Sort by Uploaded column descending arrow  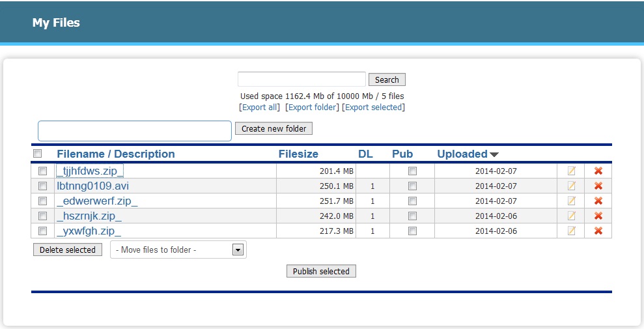pyautogui.click(x=494, y=154)
